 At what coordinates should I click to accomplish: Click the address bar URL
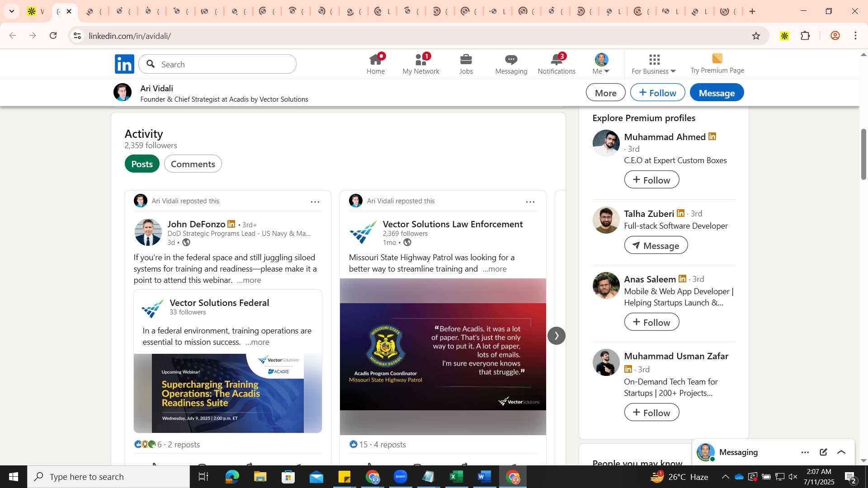point(130,36)
